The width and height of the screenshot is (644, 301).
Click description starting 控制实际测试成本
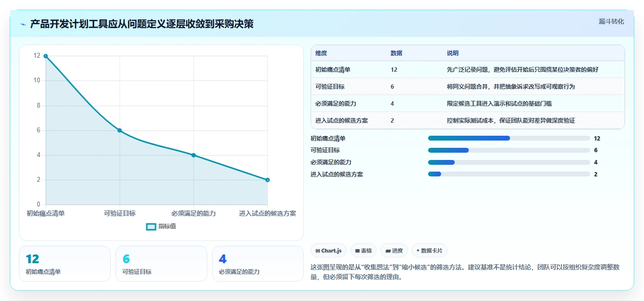click(x=511, y=121)
